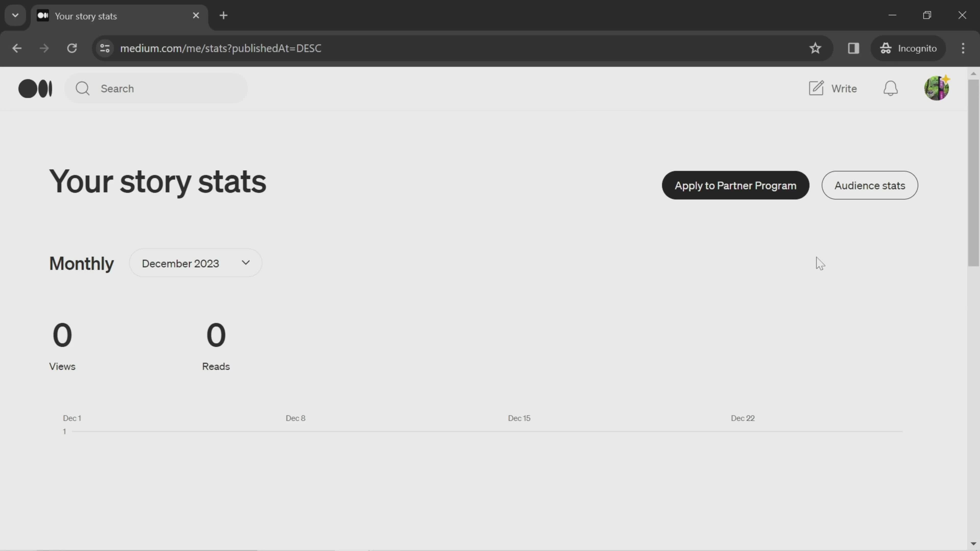
Task: Click the Medium home logo icon
Action: (35, 88)
